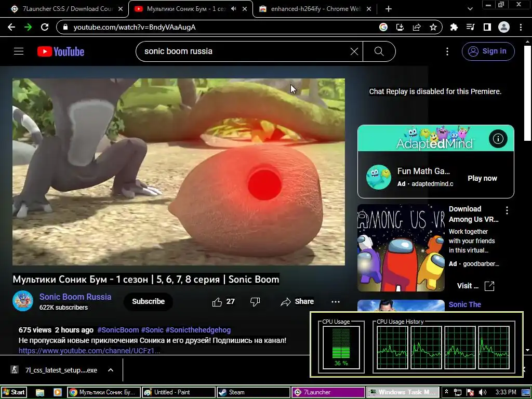The height and width of the screenshot is (399, 532).
Task: Open the #Sonic hashtag
Action: (152, 330)
